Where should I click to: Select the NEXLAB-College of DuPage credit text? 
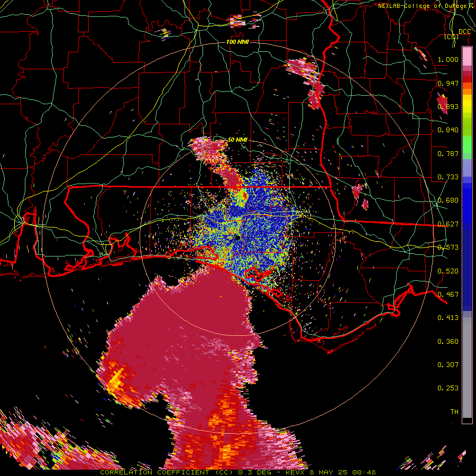[425, 6]
